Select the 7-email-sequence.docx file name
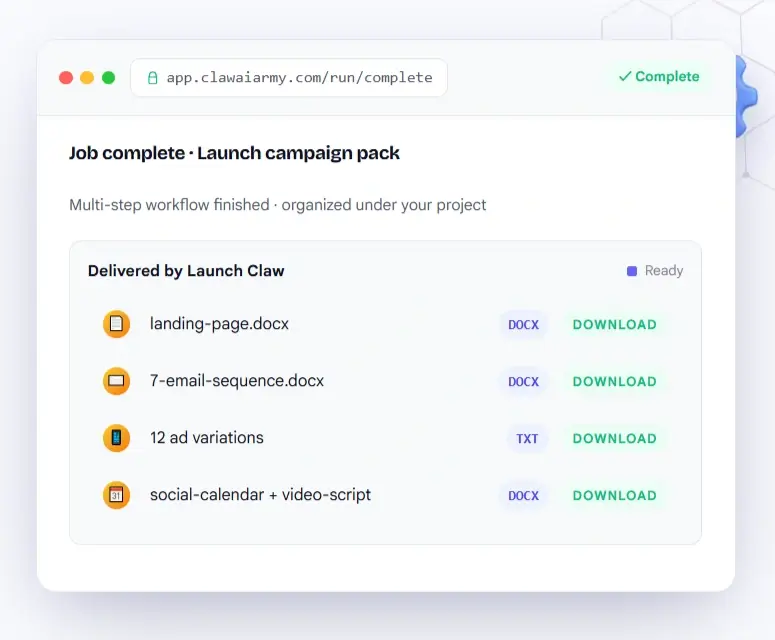 click(x=237, y=381)
